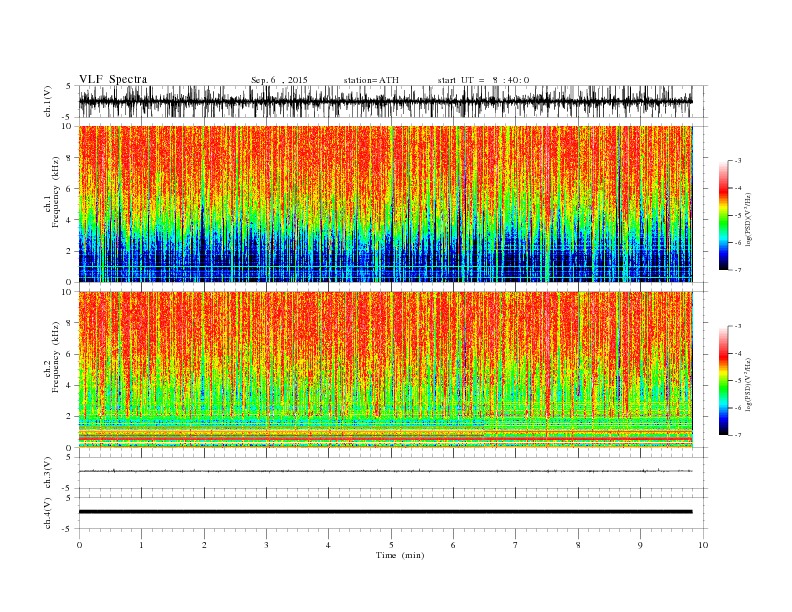Click the "-7" label on ch.2 color bar

pos(738,435)
